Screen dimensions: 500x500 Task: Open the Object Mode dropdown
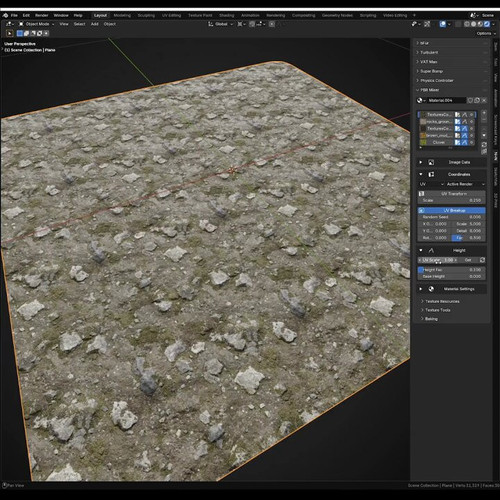[x=37, y=24]
